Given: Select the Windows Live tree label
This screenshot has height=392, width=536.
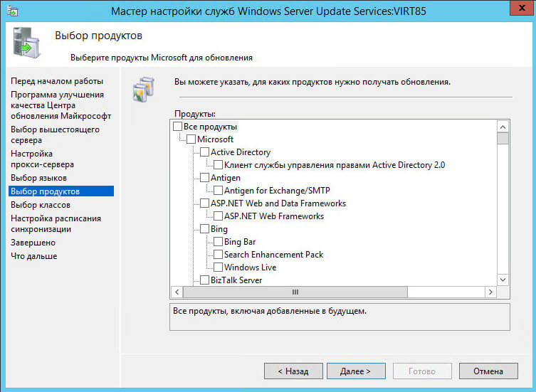Looking at the screenshot, I should click(x=250, y=267).
